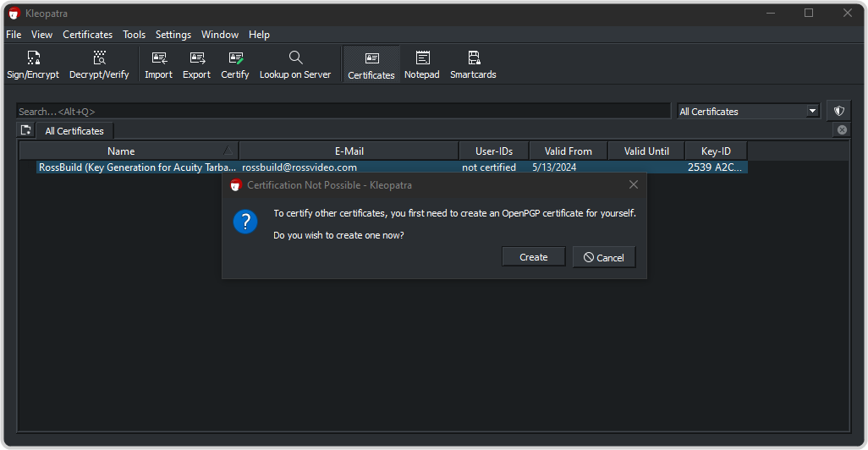Open the Decrypt/Verify tool

[99, 64]
